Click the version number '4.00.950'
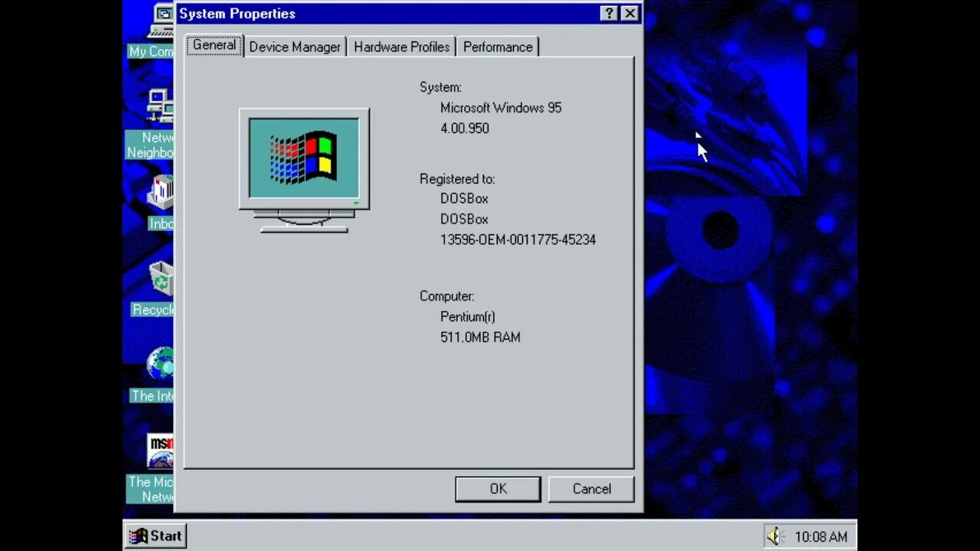The height and width of the screenshot is (551, 980). click(465, 129)
